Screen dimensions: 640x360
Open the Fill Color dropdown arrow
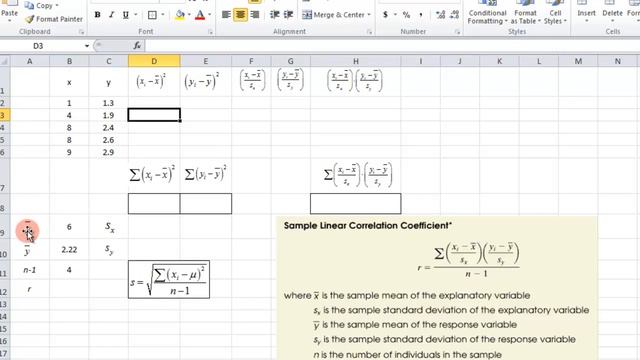[189, 15]
